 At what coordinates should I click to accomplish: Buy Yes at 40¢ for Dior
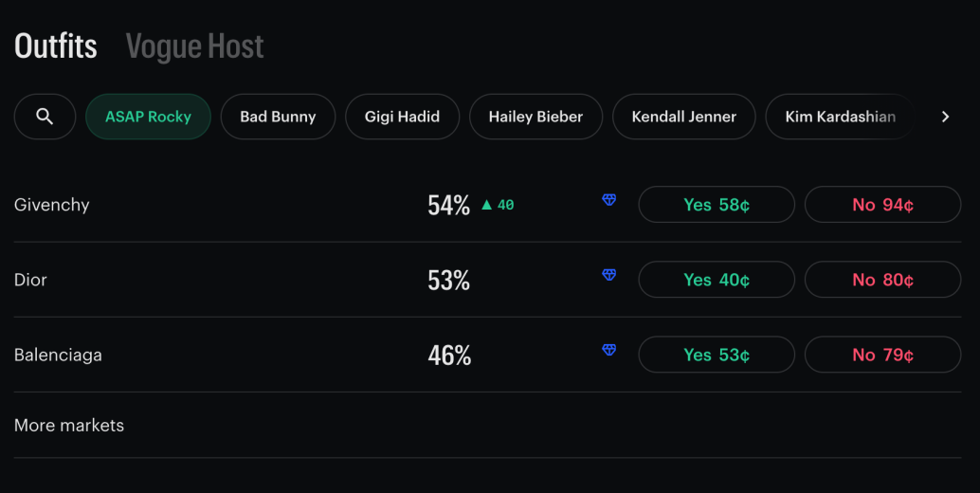(717, 280)
